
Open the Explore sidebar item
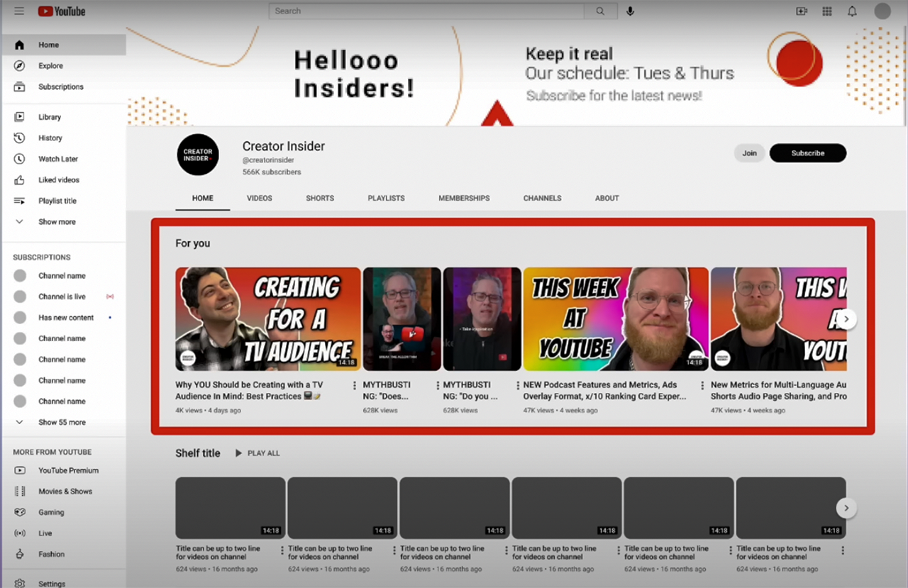[x=50, y=66]
